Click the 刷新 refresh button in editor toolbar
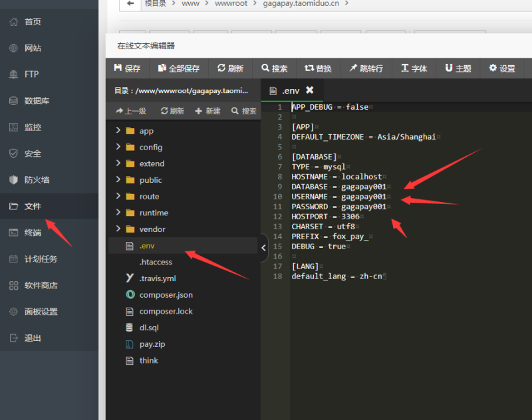Viewport: 532px width, 420px height. (230, 68)
